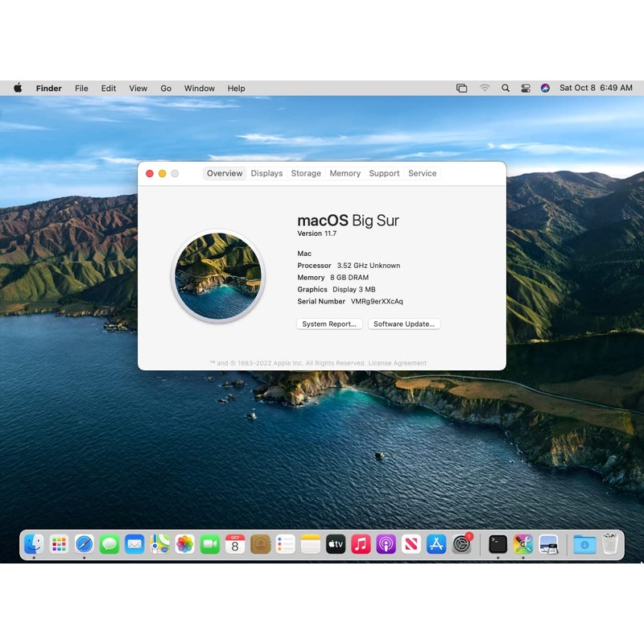The height and width of the screenshot is (644, 644).
Task: Open the Finder menu
Action: [x=48, y=89]
